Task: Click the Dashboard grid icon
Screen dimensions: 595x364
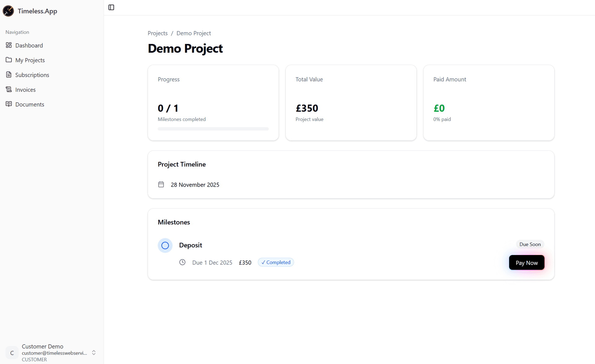Action: tap(9, 45)
